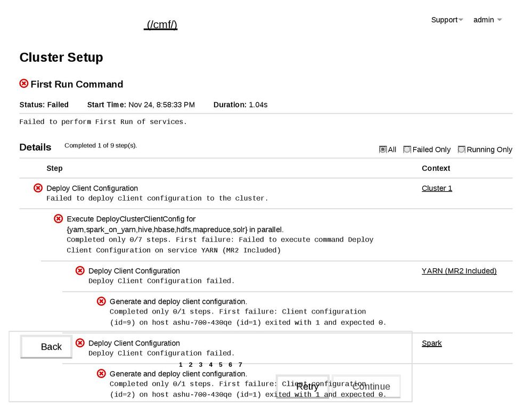
Task: Open the Cluster 1 link
Action: [437, 188]
